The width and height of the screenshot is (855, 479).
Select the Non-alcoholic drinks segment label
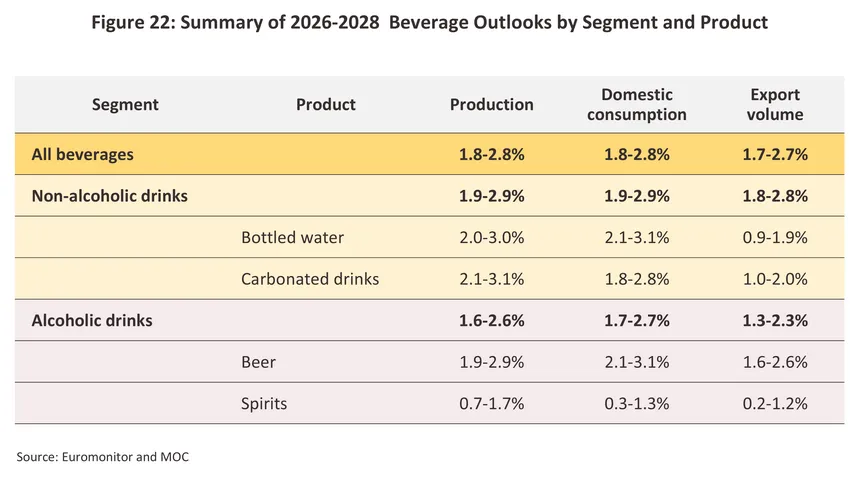[x=110, y=196]
